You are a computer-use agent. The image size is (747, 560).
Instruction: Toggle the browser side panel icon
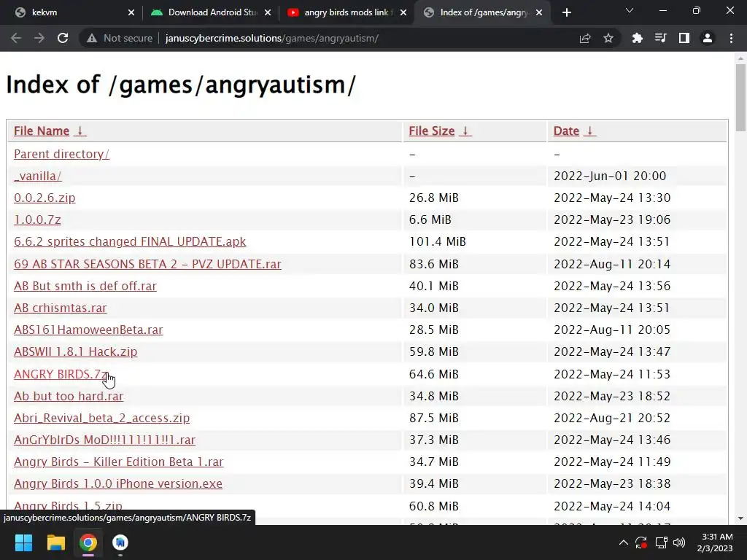click(x=684, y=38)
